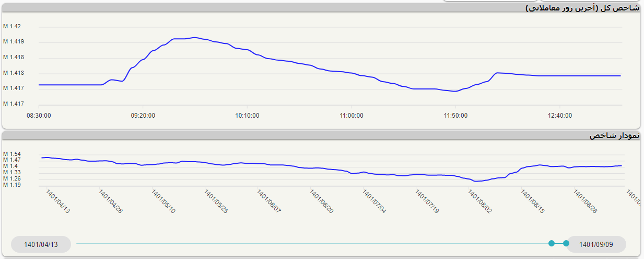Click the 08:30:00 time axis label
The height and width of the screenshot is (259, 644).
[39, 115]
